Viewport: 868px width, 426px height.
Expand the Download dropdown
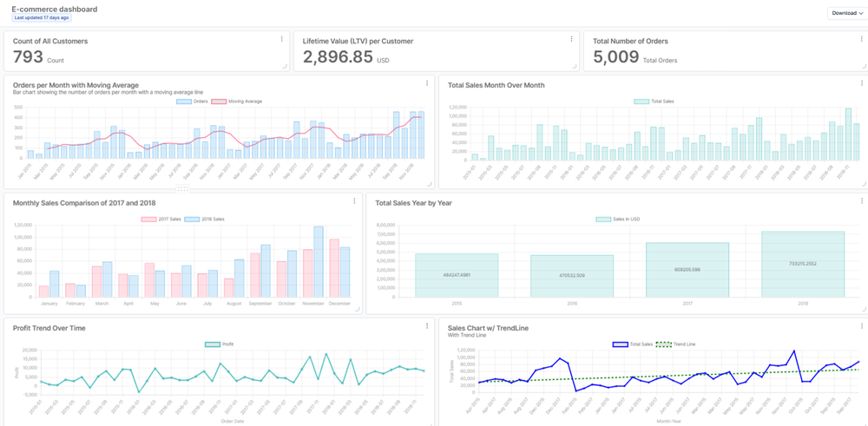pyautogui.click(x=846, y=13)
